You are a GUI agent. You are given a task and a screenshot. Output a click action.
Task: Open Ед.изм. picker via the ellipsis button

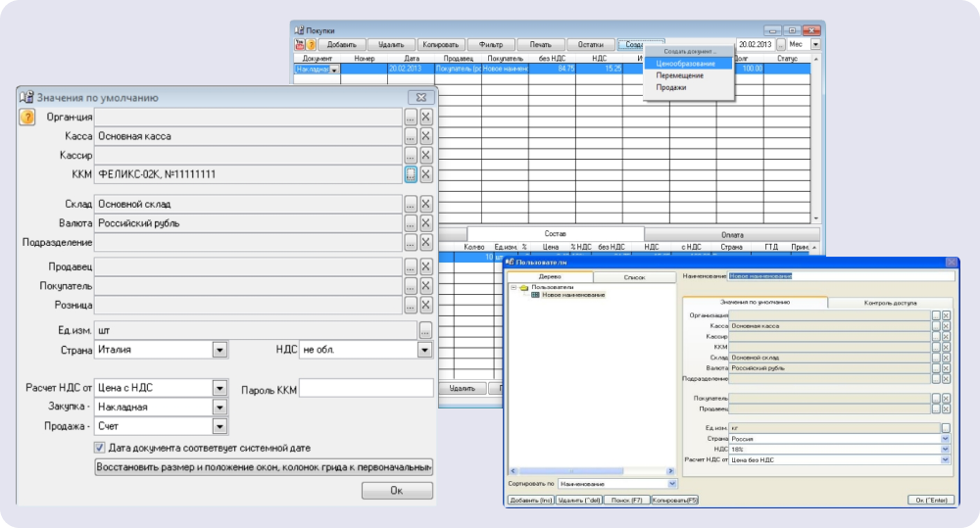425,330
